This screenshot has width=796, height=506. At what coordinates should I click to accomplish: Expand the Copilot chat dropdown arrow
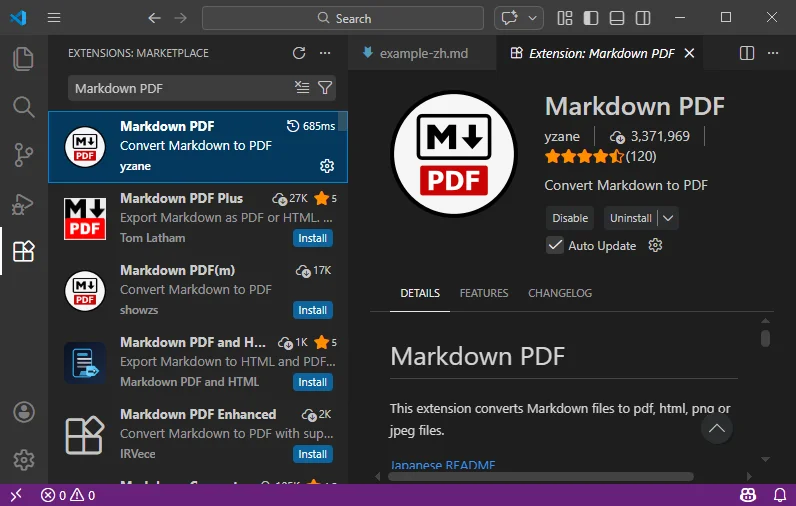[532, 18]
